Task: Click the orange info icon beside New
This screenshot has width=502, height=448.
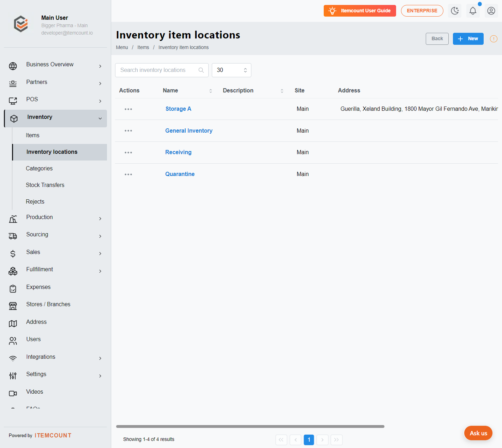Action: (494, 39)
